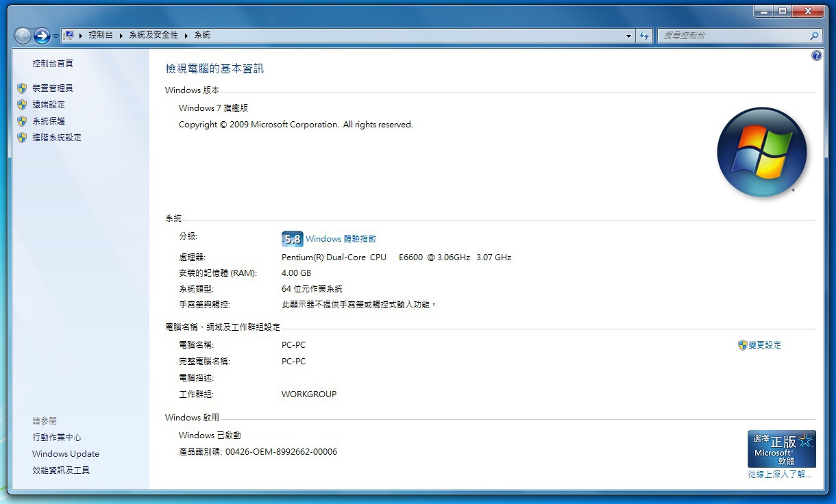Screen dimensions: 836x504
Task: Click 變更設定 link for computer name
Action: pyautogui.click(x=765, y=345)
